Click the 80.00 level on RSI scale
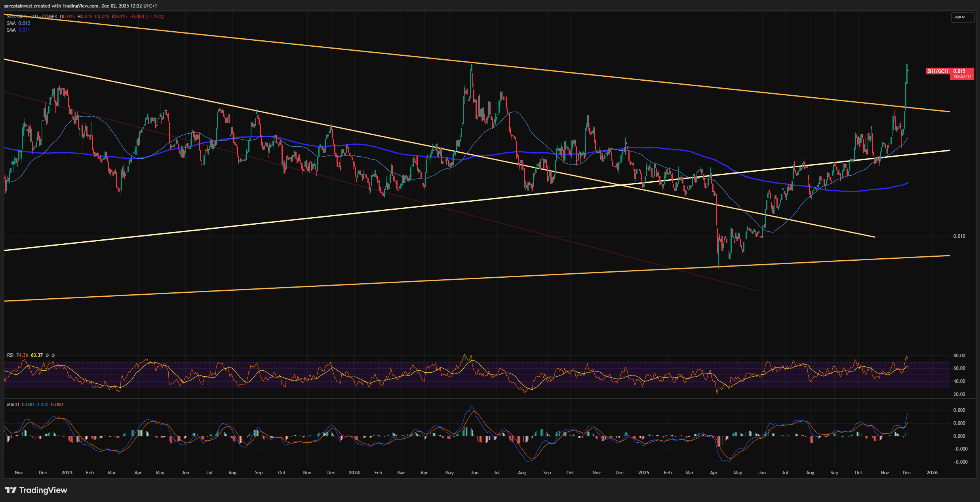 click(x=959, y=356)
